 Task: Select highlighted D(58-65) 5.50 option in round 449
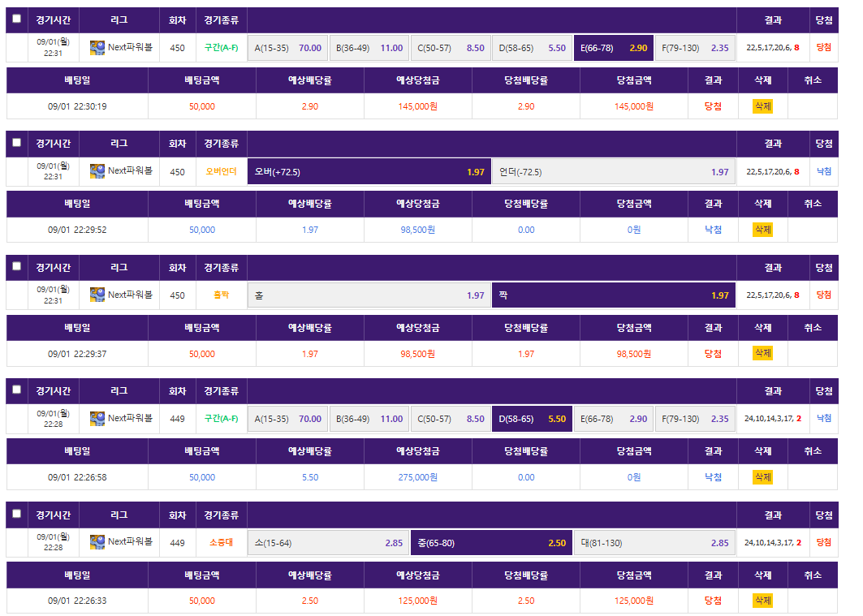tap(533, 419)
